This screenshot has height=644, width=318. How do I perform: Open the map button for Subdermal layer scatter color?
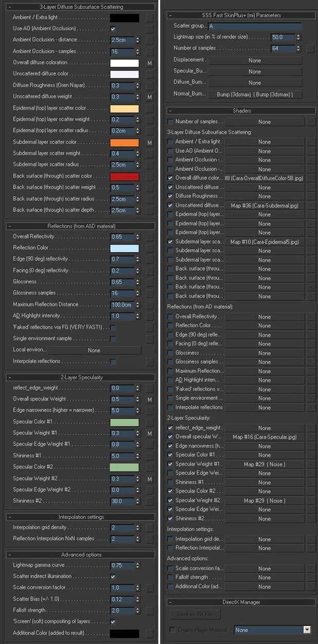(150, 142)
